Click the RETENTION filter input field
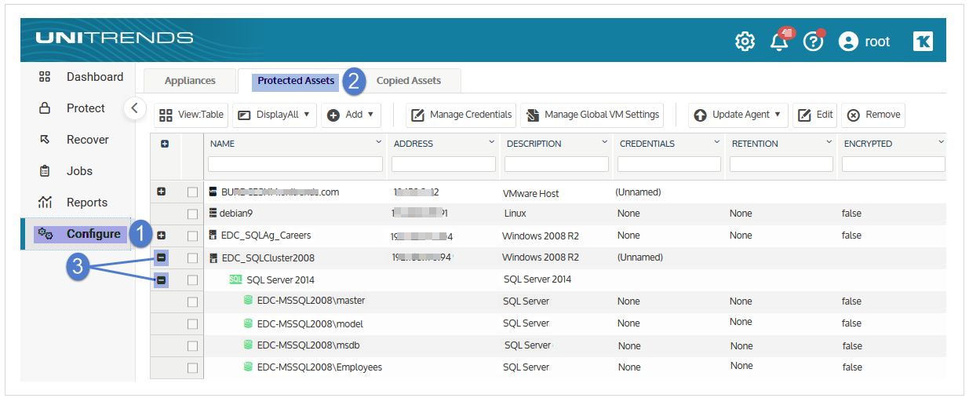980x409 pixels. coord(781,164)
